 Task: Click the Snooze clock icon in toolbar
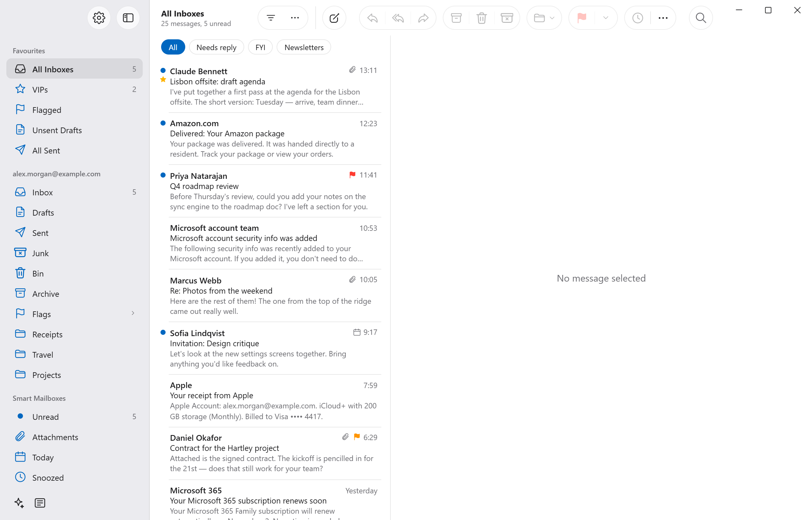pos(637,17)
